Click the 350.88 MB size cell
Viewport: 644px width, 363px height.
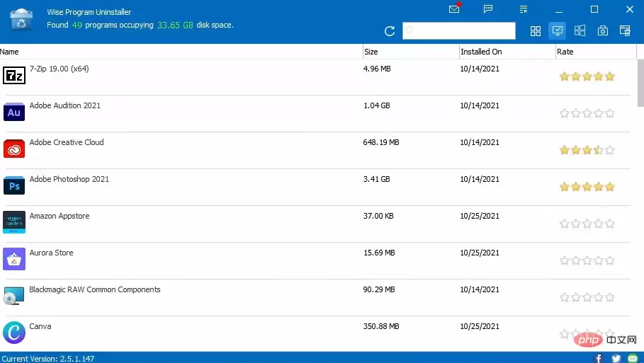(381, 326)
